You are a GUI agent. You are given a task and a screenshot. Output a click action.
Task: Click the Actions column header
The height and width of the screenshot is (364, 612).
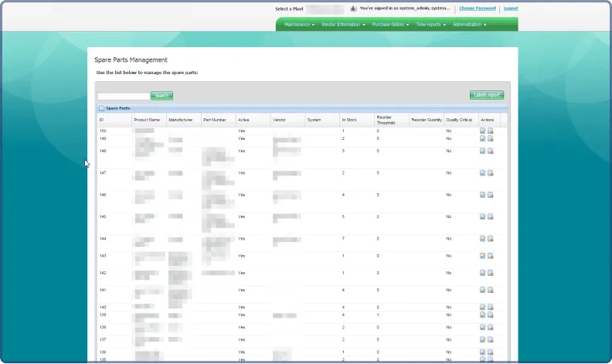[x=489, y=120]
